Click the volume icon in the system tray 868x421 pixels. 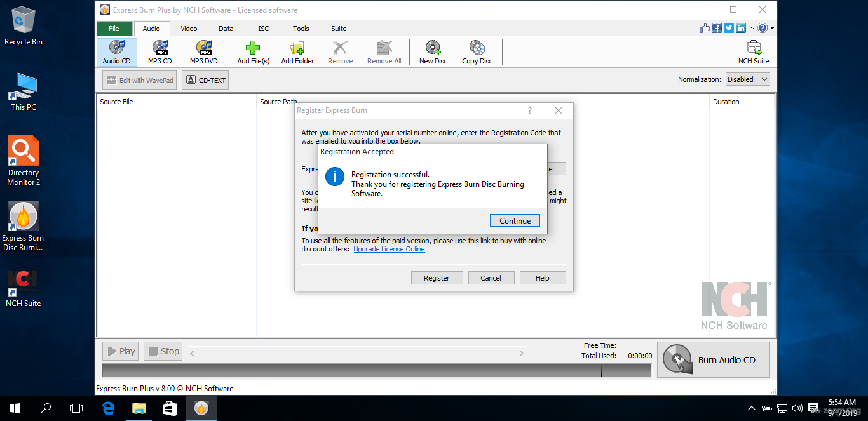tap(797, 408)
